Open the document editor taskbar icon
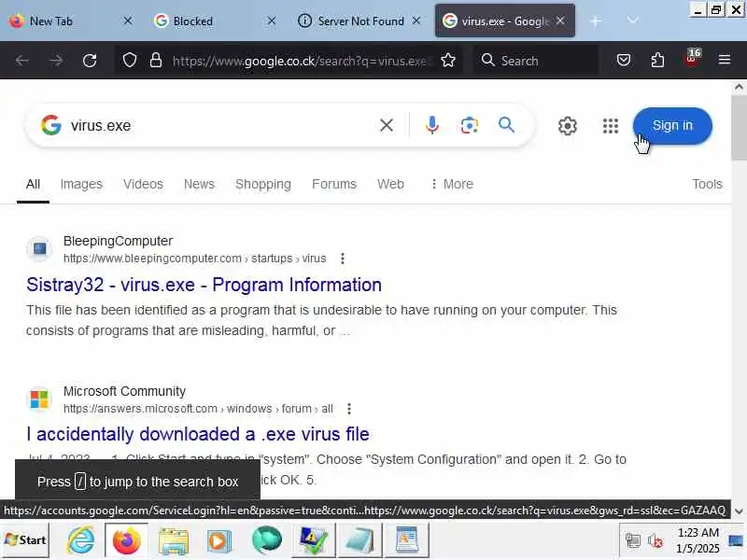 click(x=406, y=540)
